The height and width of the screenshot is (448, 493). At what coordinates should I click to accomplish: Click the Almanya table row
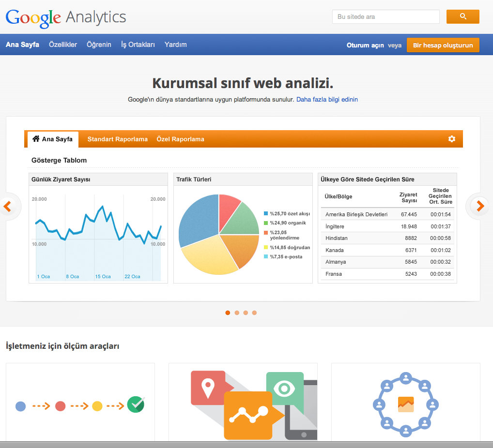pos(388,262)
